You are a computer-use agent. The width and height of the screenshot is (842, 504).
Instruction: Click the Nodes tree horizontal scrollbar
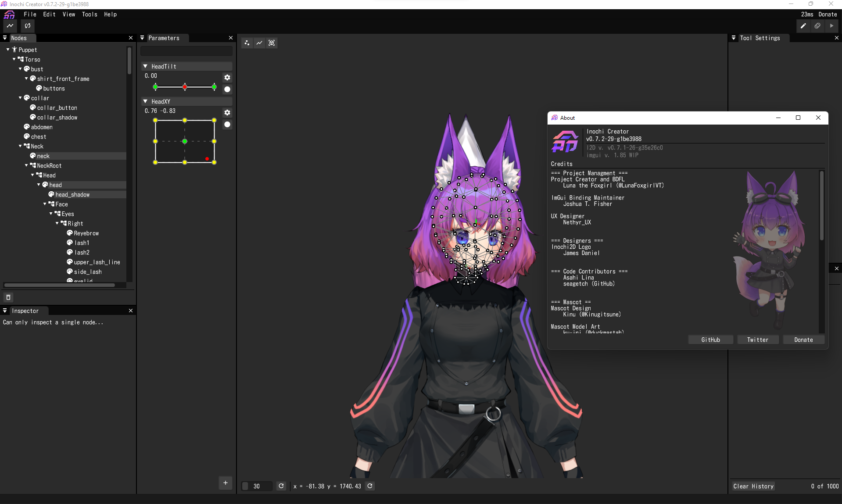point(59,285)
